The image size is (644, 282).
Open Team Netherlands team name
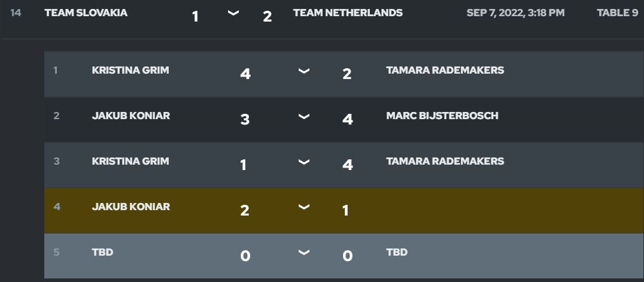pos(348,13)
